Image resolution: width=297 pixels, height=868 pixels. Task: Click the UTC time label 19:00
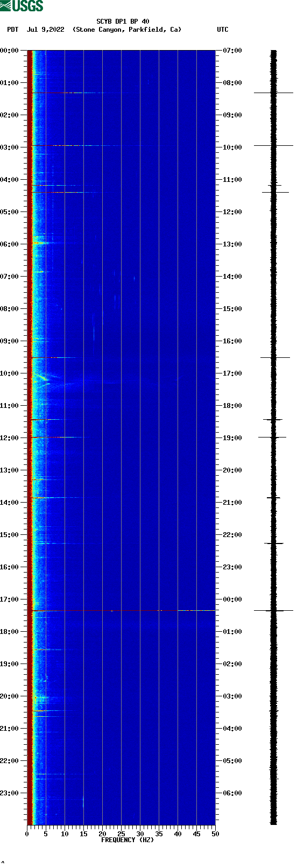click(232, 438)
